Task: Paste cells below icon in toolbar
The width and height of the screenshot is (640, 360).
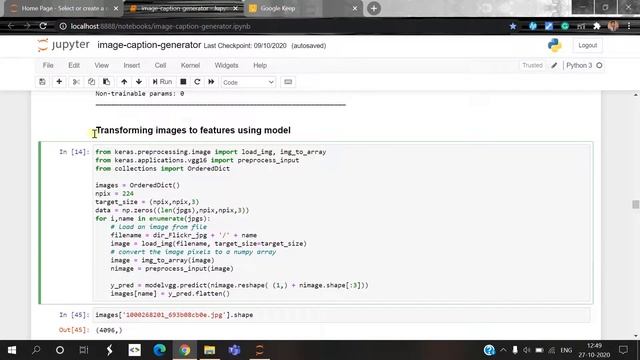Action: click(106, 82)
